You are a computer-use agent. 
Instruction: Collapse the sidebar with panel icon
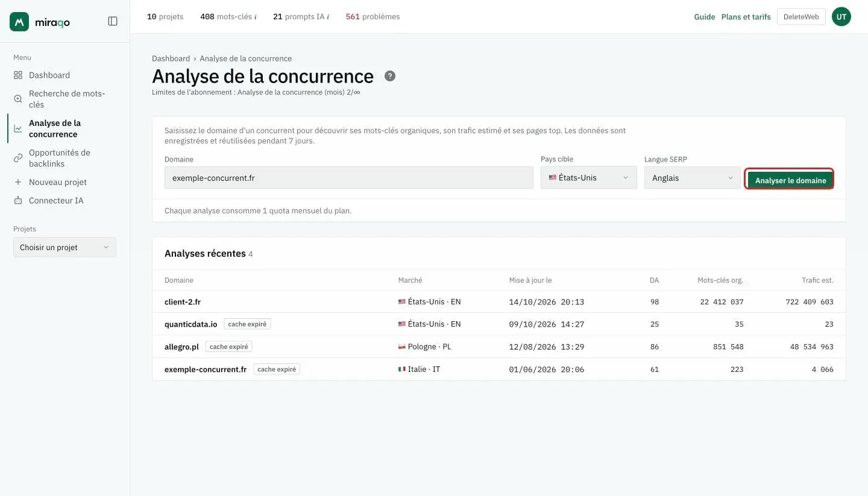(113, 21)
